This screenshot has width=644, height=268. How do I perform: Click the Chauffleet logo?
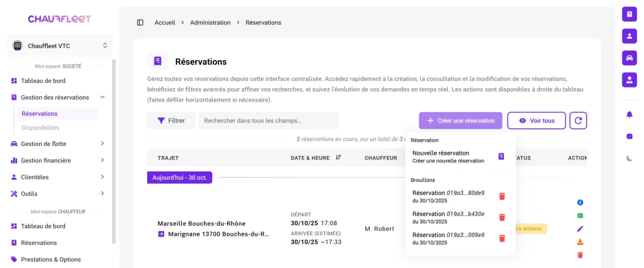tap(60, 19)
